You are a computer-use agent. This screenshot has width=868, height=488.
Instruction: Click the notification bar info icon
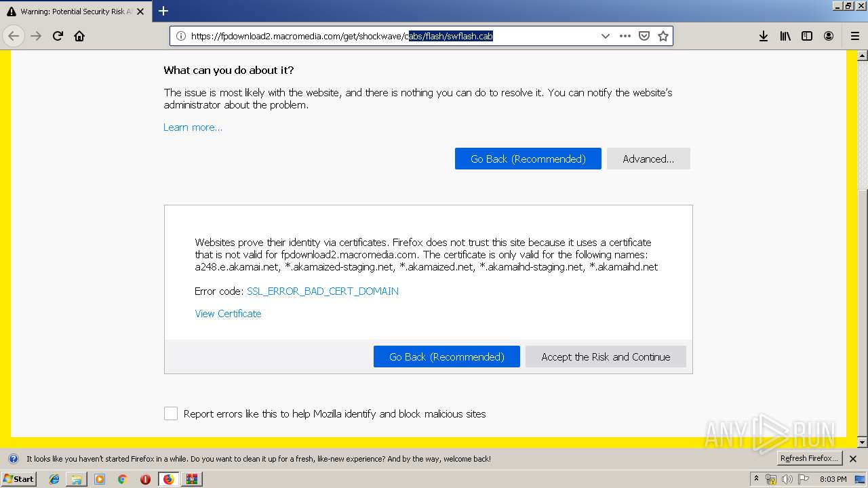13,459
